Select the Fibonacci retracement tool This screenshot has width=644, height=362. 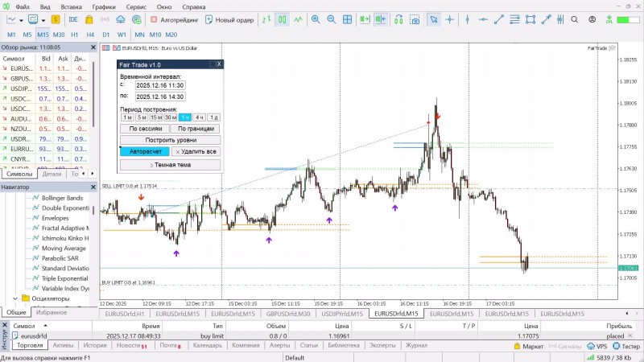pyautogui.click(x=514, y=19)
